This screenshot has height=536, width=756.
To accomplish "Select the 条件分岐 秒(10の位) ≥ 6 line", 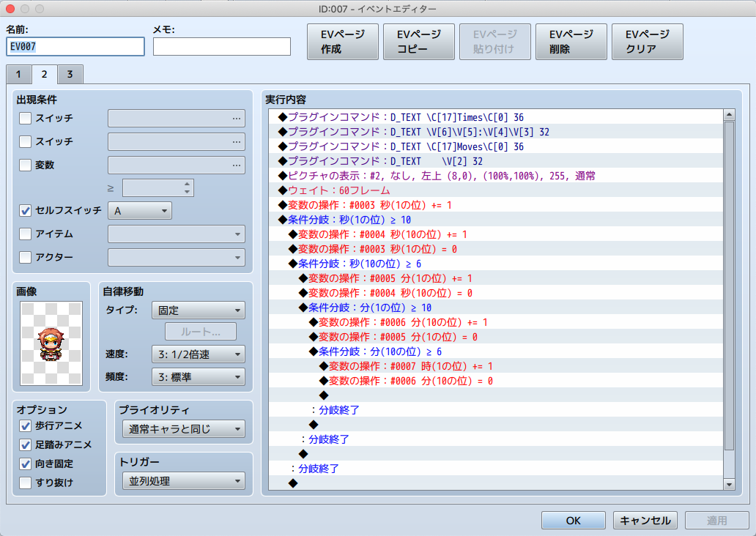I will click(496, 264).
